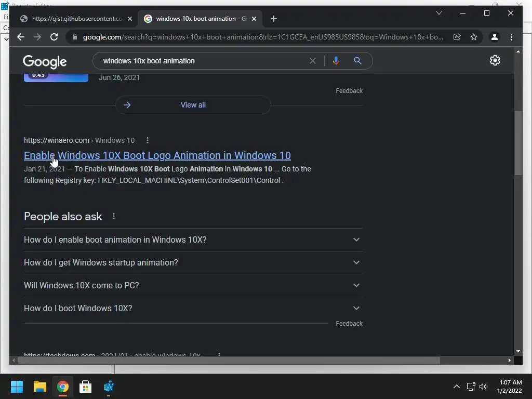Click Feedback below People also ask
Screen dimensions: 532x399
[x=349, y=323]
